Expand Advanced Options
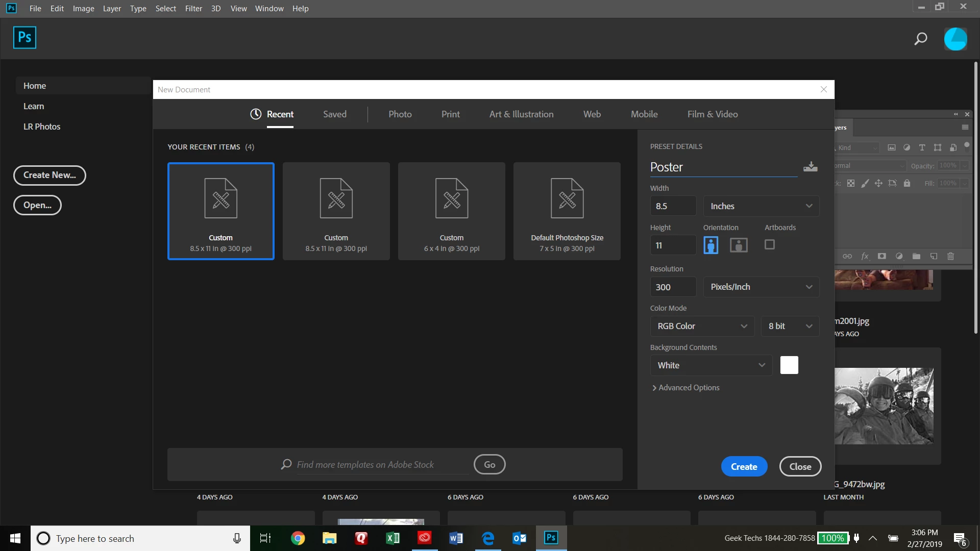Image resolution: width=980 pixels, height=551 pixels. click(x=685, y=388)
